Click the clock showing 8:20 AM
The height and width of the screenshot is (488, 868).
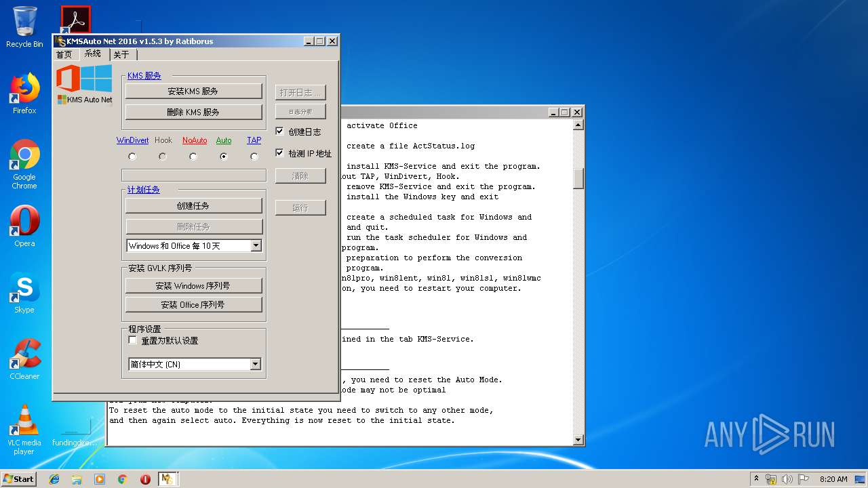coord(833,479)
